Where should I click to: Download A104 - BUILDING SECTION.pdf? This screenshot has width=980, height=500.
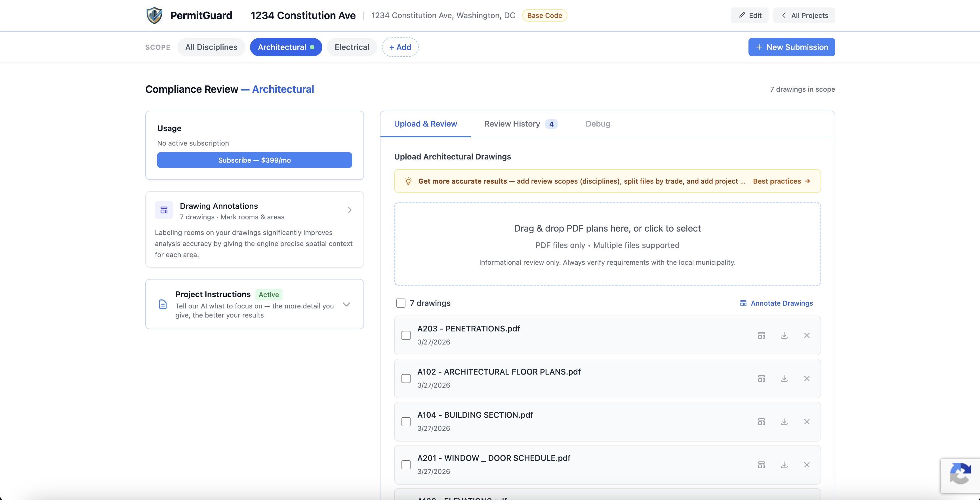(x=784, y=422)
